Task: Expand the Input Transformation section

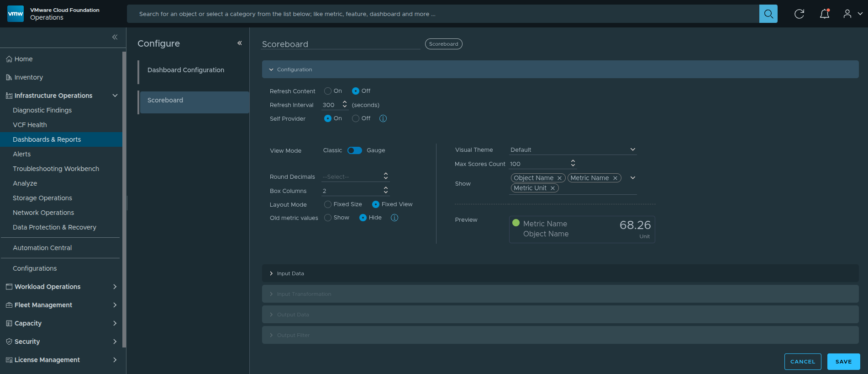Action: (560, 294)
